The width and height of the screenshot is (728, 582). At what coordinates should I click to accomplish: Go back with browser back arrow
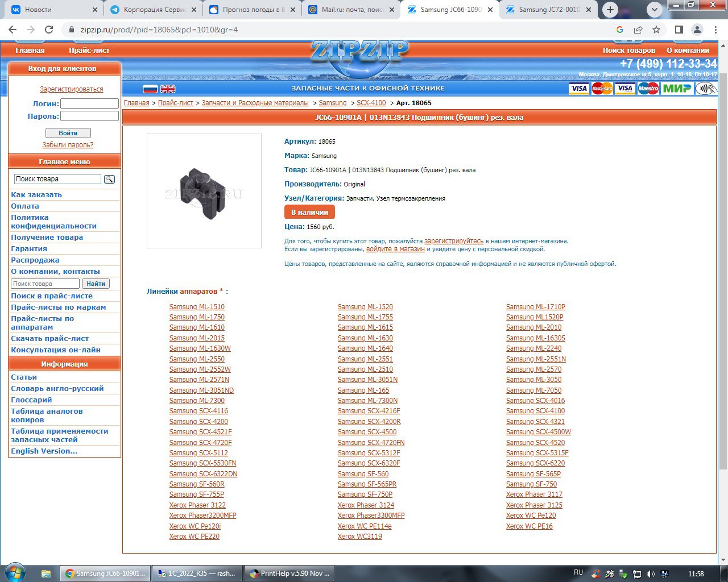[x=13, y=30]
